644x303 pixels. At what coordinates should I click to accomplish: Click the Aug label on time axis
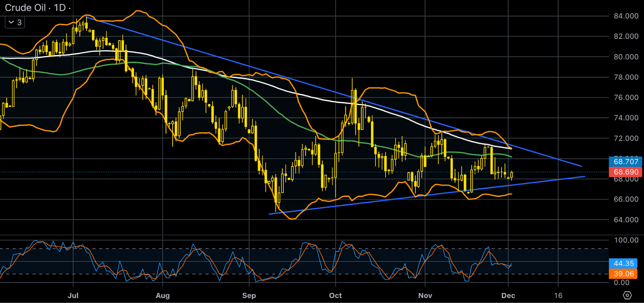coord(163,295)
